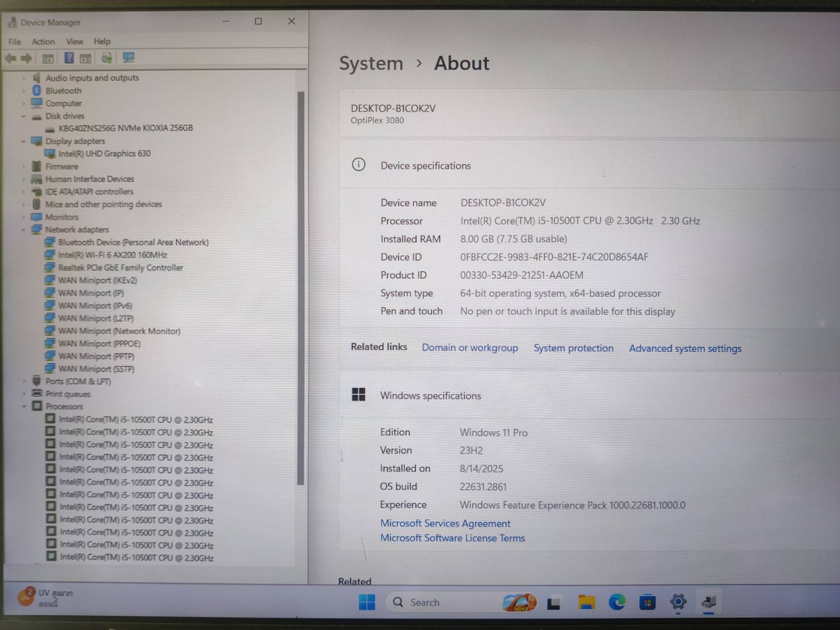
Task: Open the Help menu in Device Manager
Action: coord(102,42)
